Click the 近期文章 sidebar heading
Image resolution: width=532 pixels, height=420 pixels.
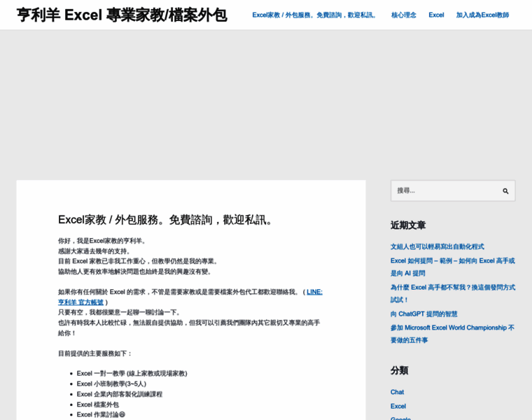408,225
